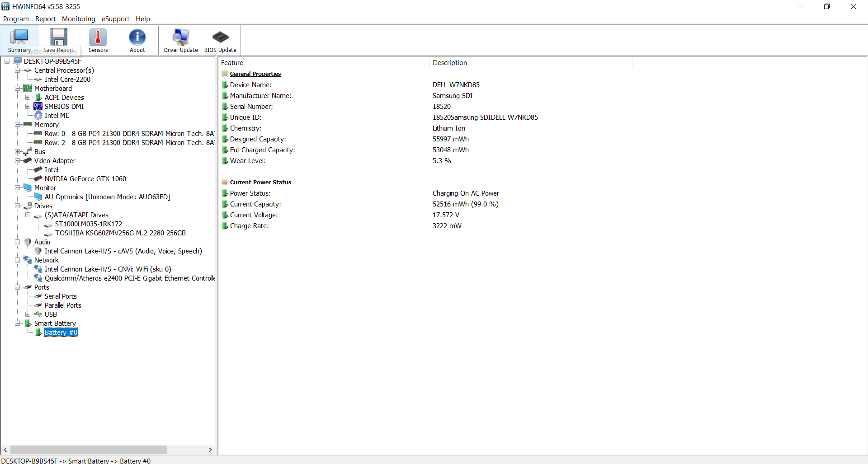Screen dimensions: 868x464
Task: Open the Report menu
Action: click(x=45, y=19)
